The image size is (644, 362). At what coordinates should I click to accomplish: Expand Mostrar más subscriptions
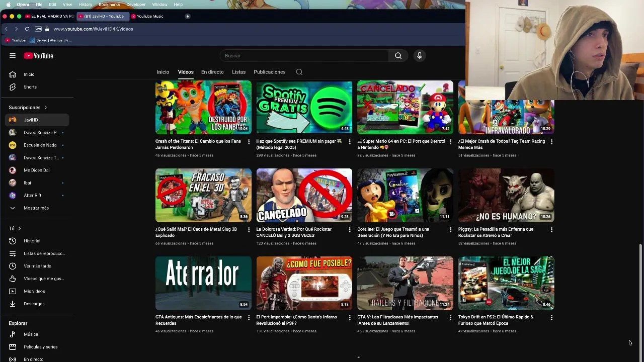[x=37, y=208]
